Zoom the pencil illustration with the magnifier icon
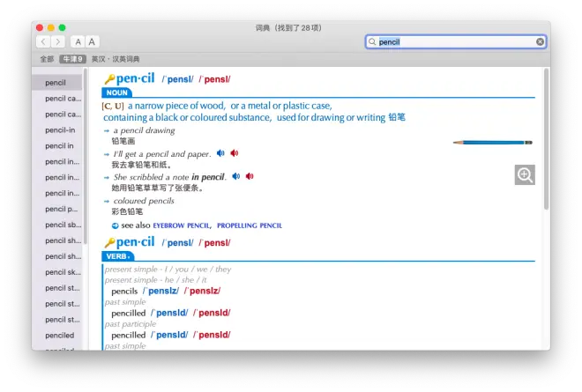The height and width of the screenshot is (392, 582). (x=525, y=174)
